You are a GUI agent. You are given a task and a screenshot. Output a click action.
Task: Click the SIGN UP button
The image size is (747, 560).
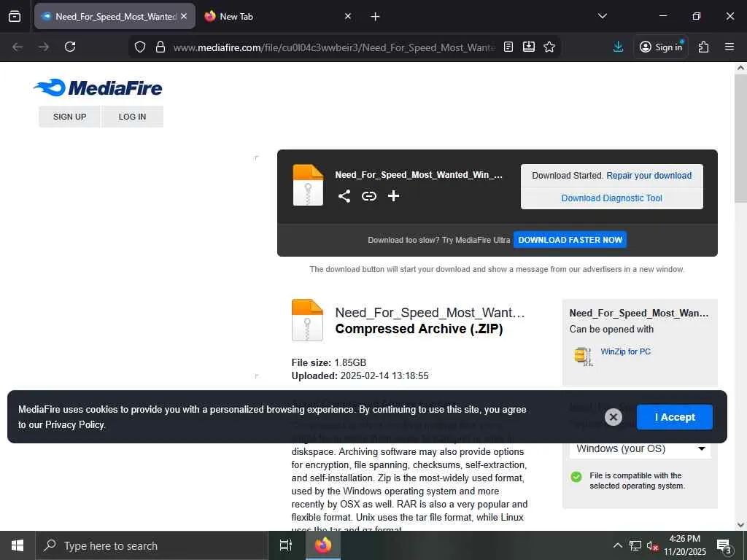pos(69,117)
